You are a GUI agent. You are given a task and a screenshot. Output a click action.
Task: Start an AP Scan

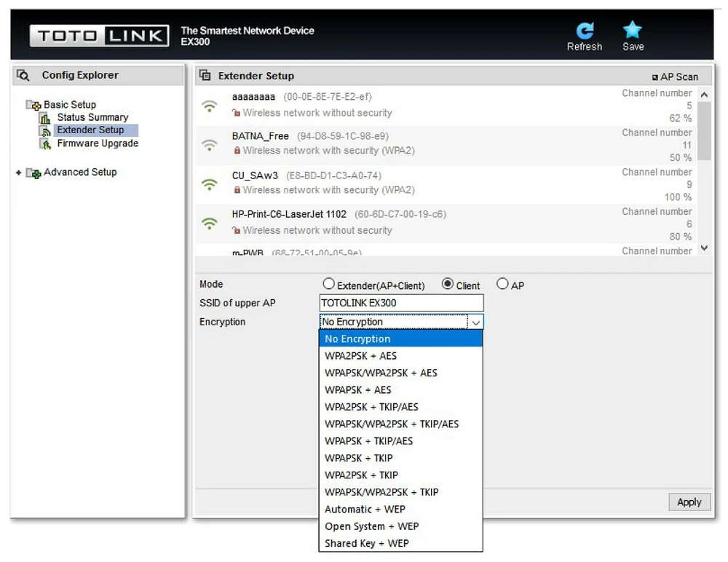(675, 76)
